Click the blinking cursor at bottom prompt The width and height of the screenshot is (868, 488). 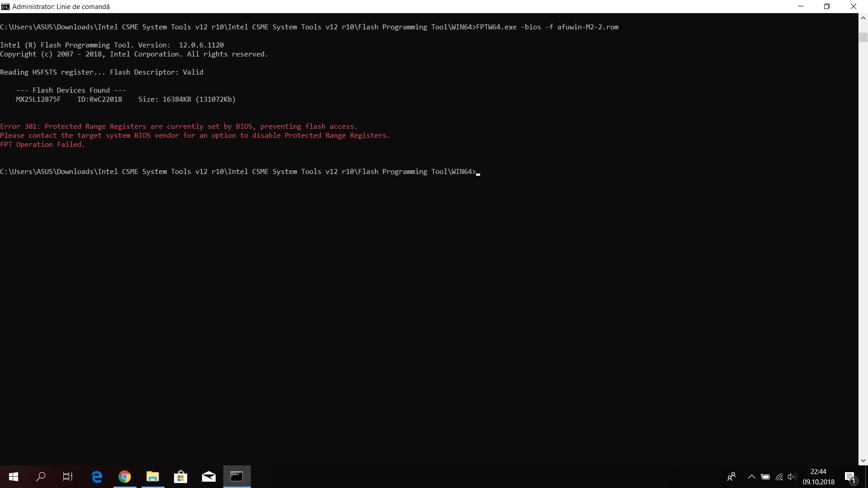click(478, 174)
